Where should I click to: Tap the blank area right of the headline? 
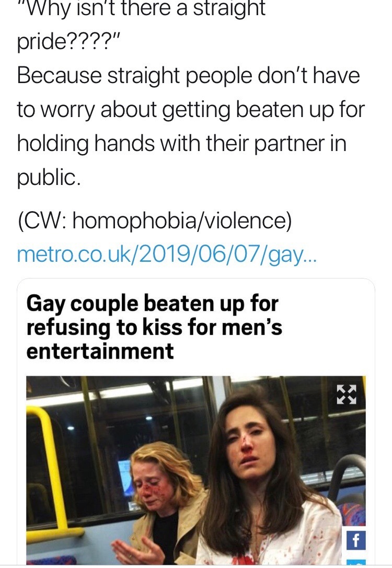pyautogui.click(x=326, y=327)
